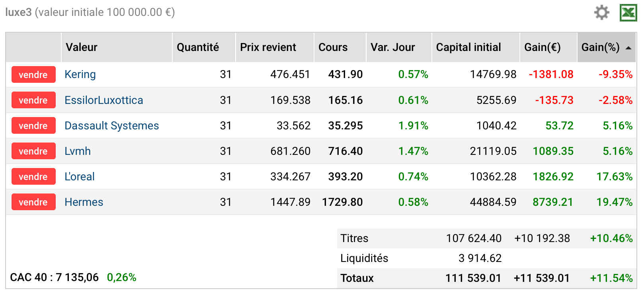The image size is (644, 293).
Task: Select Lvmh's initial capital 21119.05
Action: point(493,151)
